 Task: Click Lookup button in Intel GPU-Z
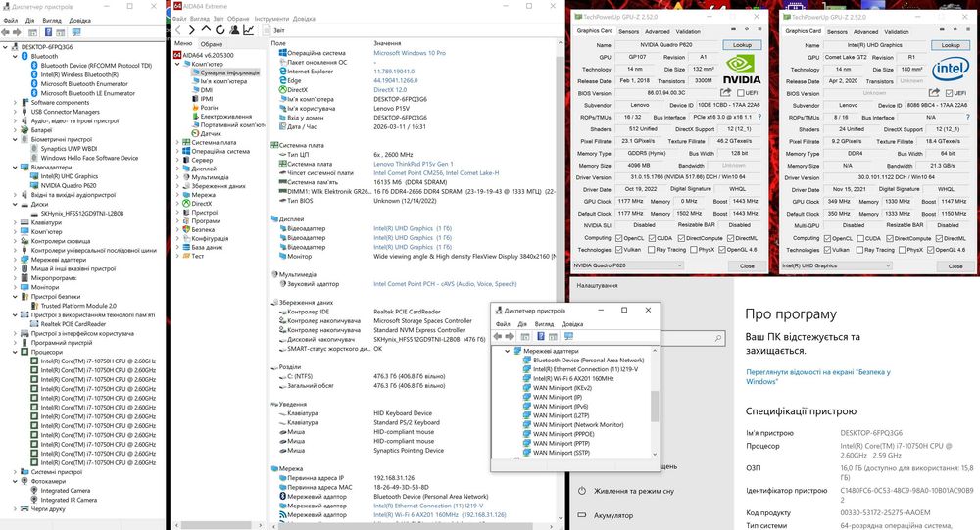click(x=951, y=45)
